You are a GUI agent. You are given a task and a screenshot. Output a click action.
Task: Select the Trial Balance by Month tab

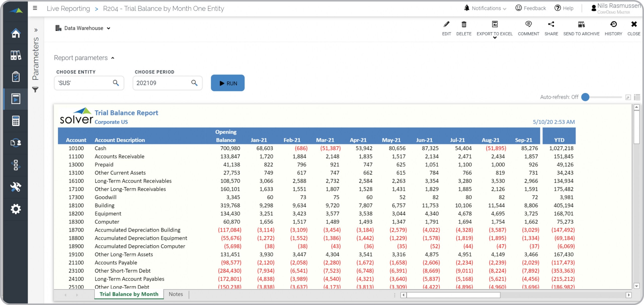coord(129,294)
